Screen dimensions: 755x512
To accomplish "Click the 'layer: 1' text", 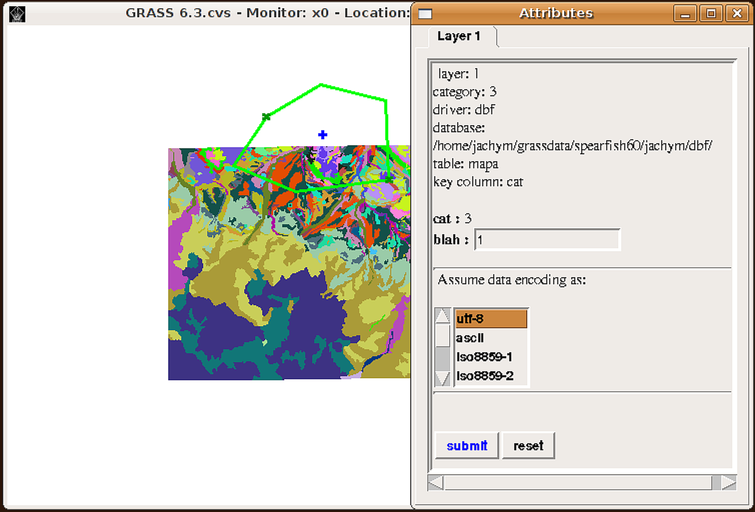I will point(458,74).
